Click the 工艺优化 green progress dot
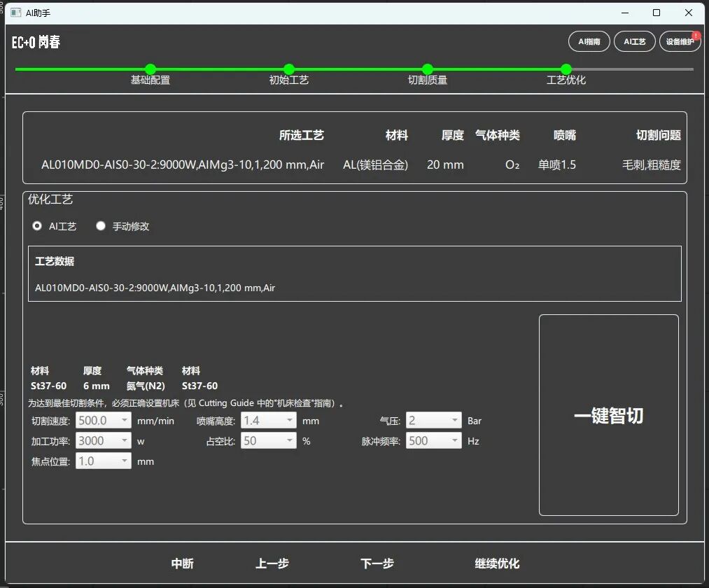Image resolution: width=709 pixels, height=588 pixels. click(566, 69)
